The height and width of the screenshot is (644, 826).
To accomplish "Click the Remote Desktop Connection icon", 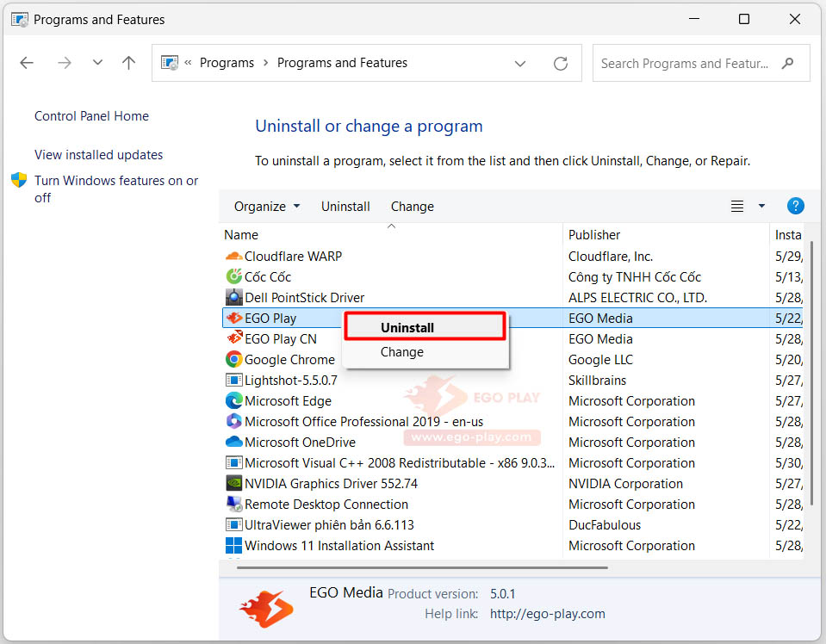I will [x=233, y=504].
